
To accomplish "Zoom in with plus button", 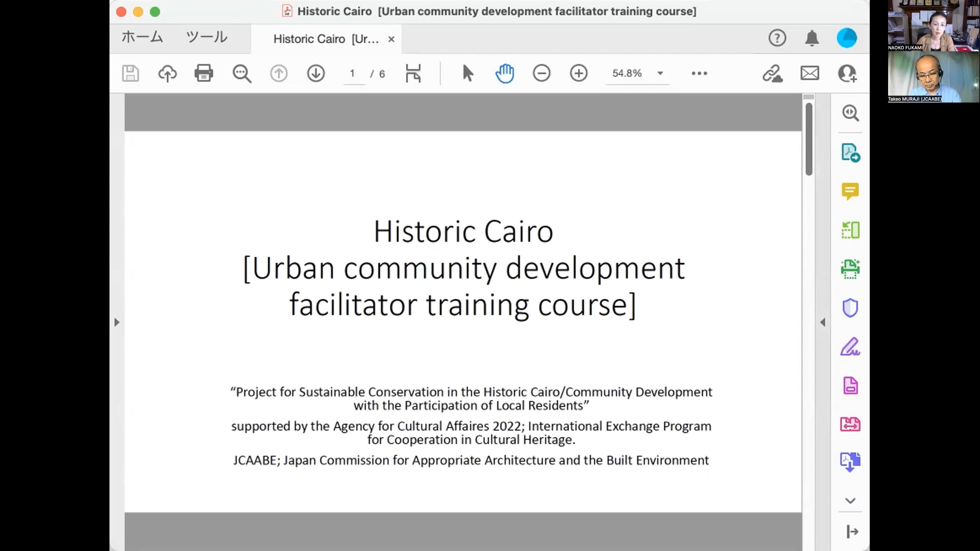I will tap(579, 73).
